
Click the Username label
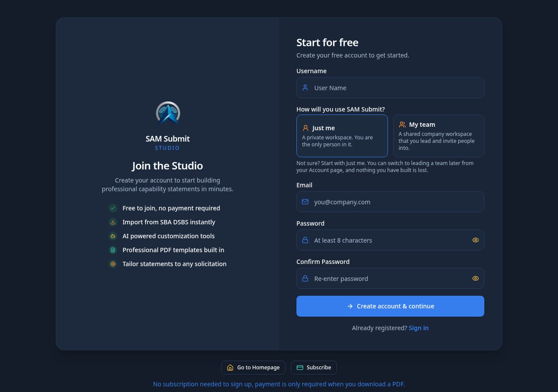click(x=311, y=71)
